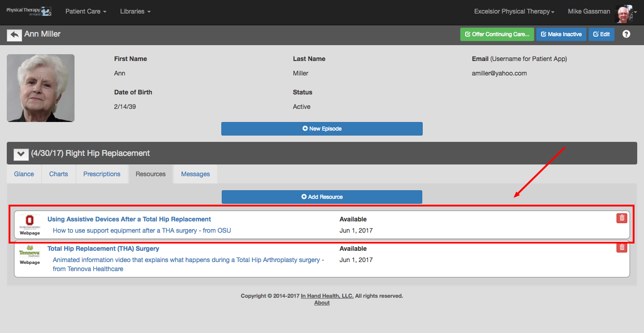The width and height of the screenshot is (644, 333).
Task: Open the Libraries dropdown menu
Action: (135, 11)
